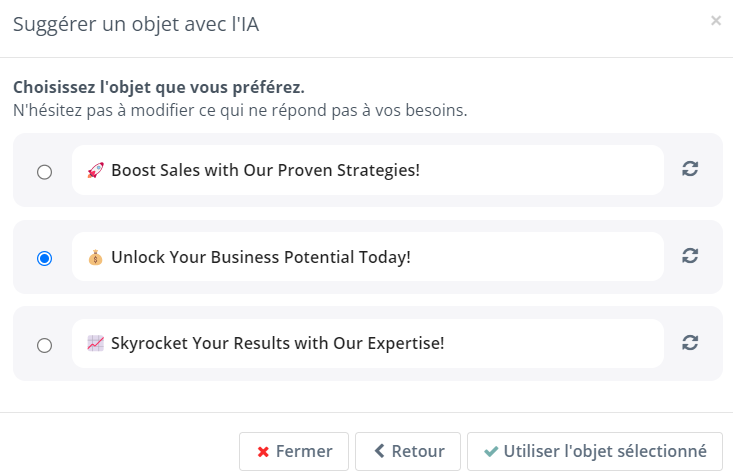Click the Suggérer un objet avec l'IA title
The height and width of the screenshot is (473, 733).
coord(136,24)
